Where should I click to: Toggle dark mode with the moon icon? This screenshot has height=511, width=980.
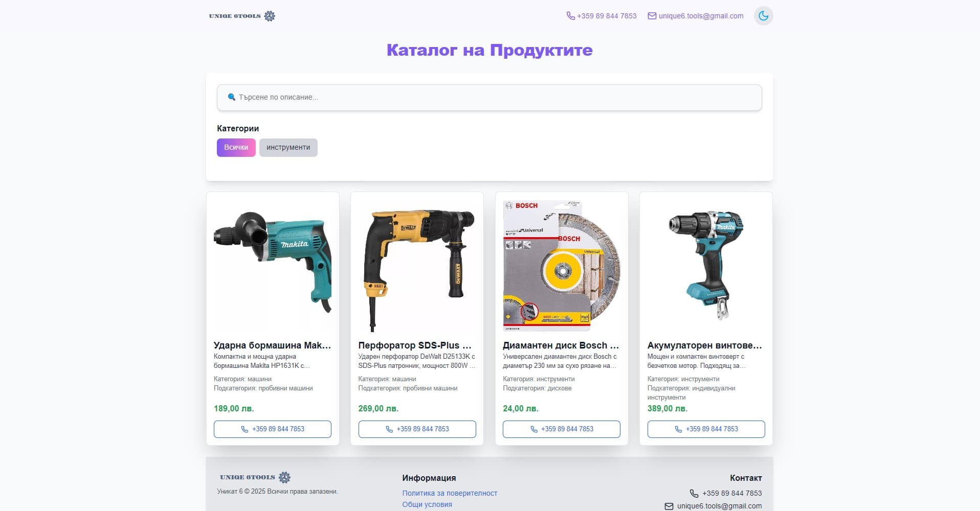point(763,16)
